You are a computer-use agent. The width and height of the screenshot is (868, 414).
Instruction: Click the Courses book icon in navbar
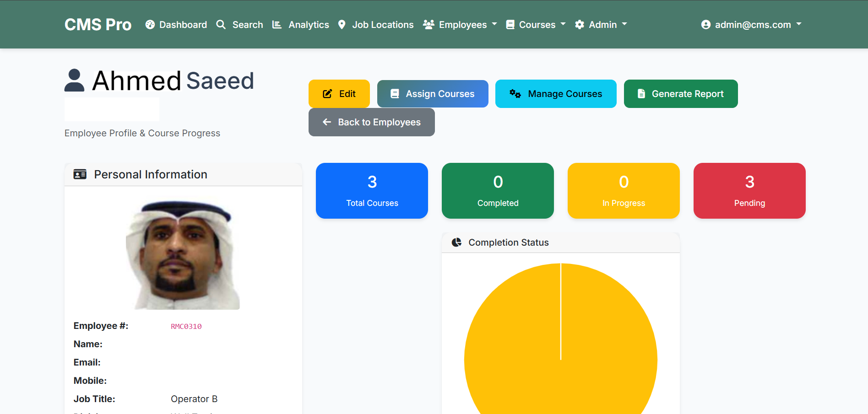[x=510, y=25]
